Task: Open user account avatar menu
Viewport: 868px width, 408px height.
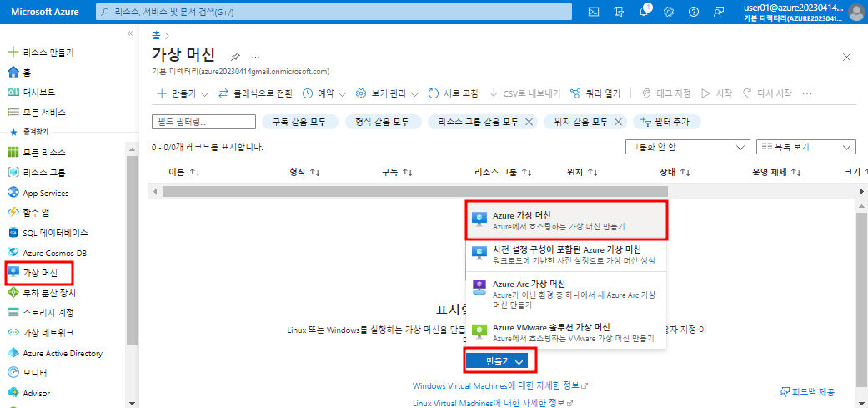Action: click(855, 12)
